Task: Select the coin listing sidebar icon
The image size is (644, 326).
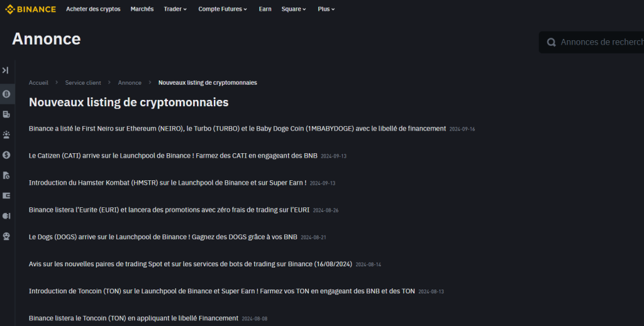Action: click(x=6, y=94)
